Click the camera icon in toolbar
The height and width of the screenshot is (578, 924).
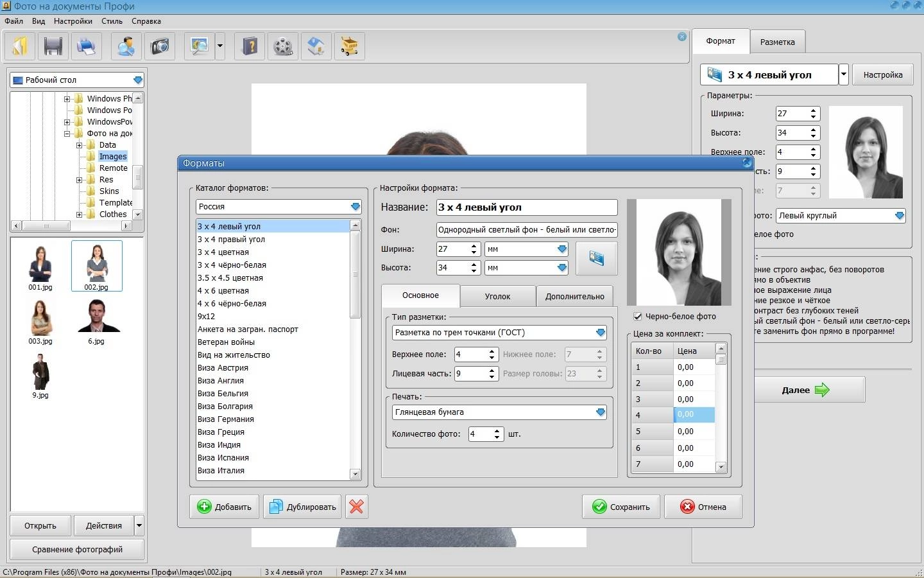[x=159, y=46]
